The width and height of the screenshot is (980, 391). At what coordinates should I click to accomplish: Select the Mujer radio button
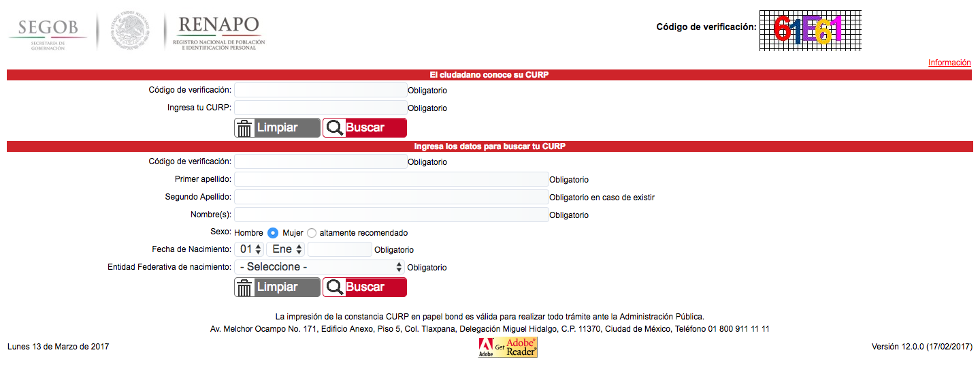point(312,232)
